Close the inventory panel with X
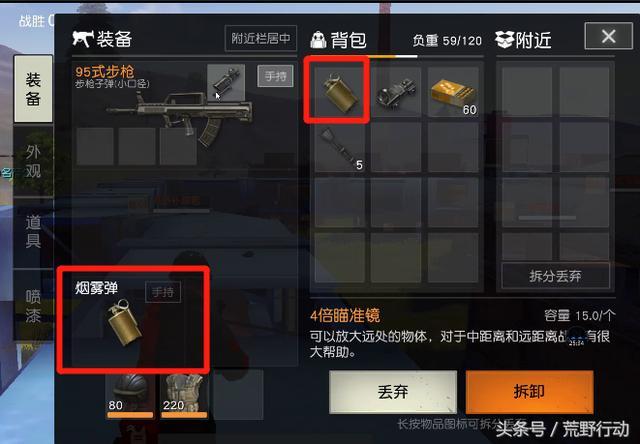Viewport: 640px width, 444px height. click(609, 36)
